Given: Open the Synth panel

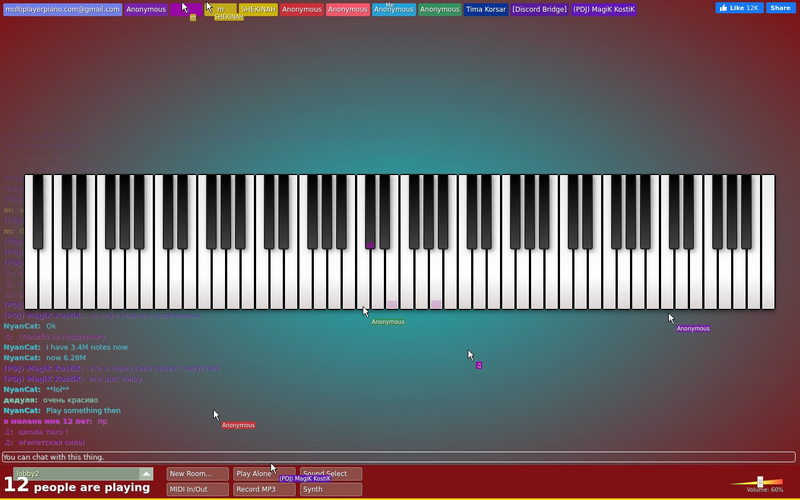Looking at the screenshot, I should pos(331,489).
